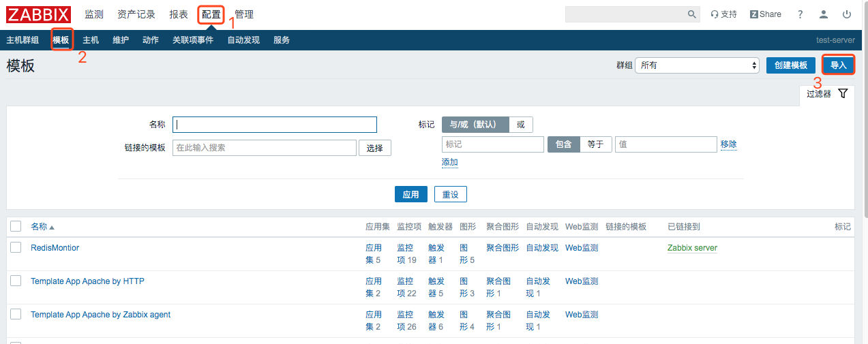Tick the Apache by Zabbix agent checkbox
868x344 pixels.
click(16, 314)
